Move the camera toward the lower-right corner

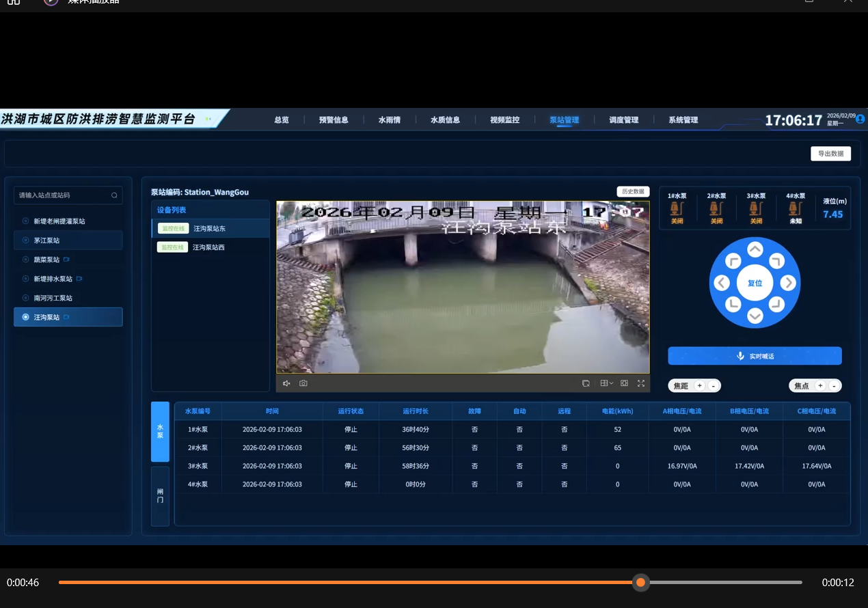pos(777,303)
